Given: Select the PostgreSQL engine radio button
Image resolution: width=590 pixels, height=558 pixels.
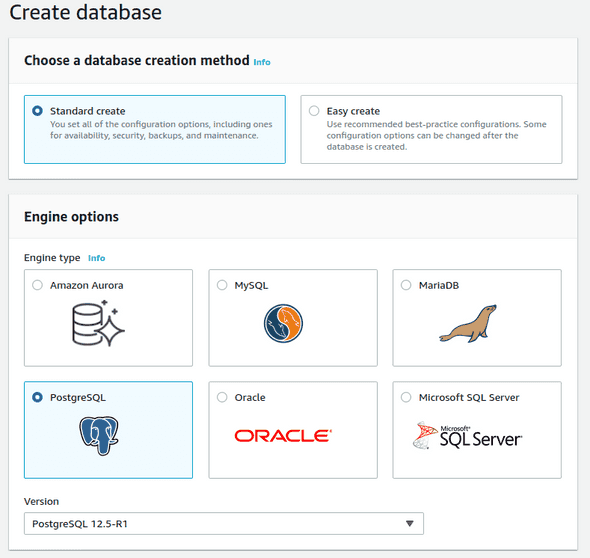Looking at the screenshot, I should tap(37, 397).
